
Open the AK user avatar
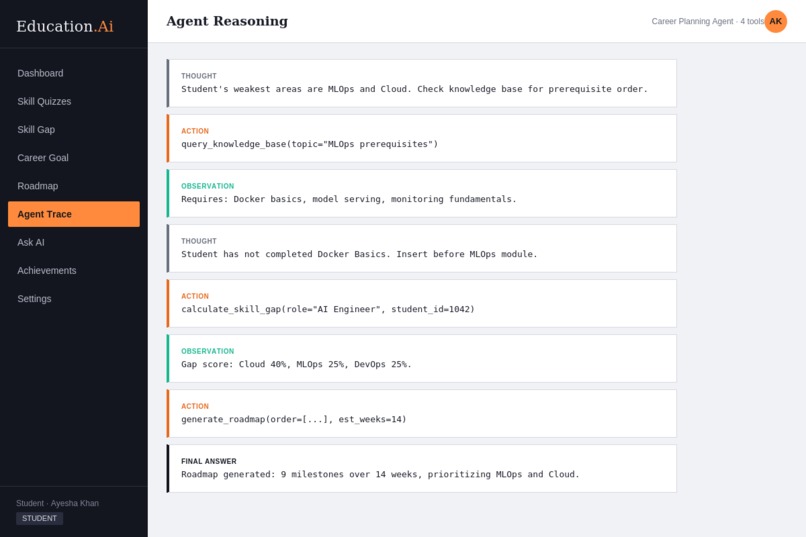(x=776, y=21)
